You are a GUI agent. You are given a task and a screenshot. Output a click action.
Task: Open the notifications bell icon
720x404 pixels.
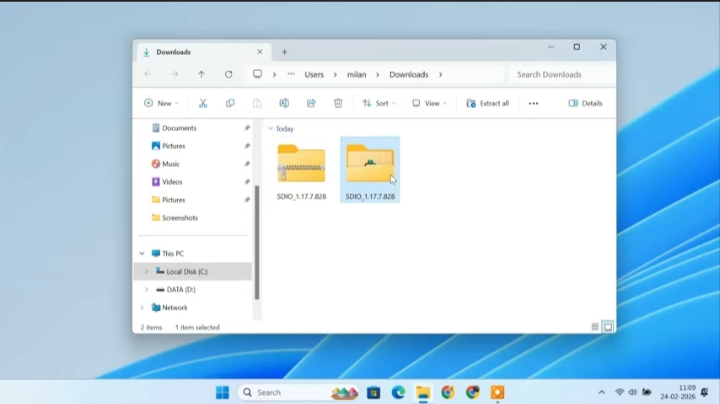[704, 392]
